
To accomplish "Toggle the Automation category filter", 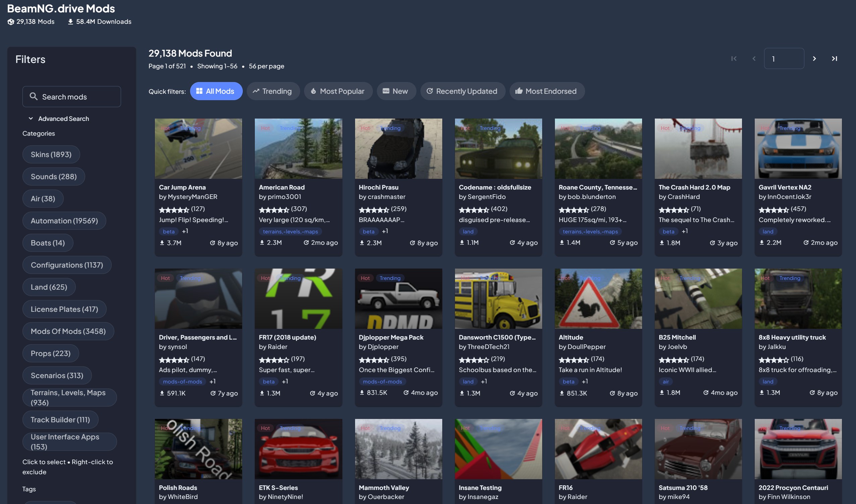I will [x=64, y=221].
